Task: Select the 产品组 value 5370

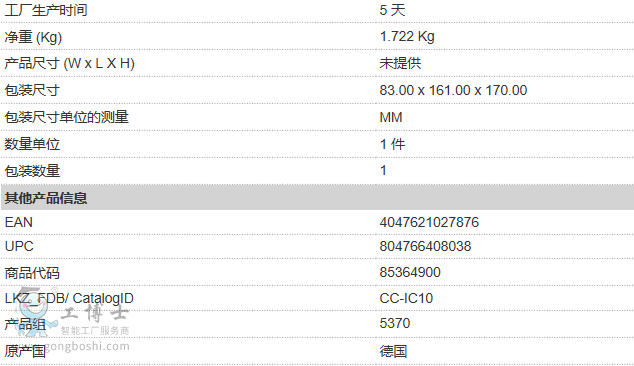Action: [x=395, y=323]
